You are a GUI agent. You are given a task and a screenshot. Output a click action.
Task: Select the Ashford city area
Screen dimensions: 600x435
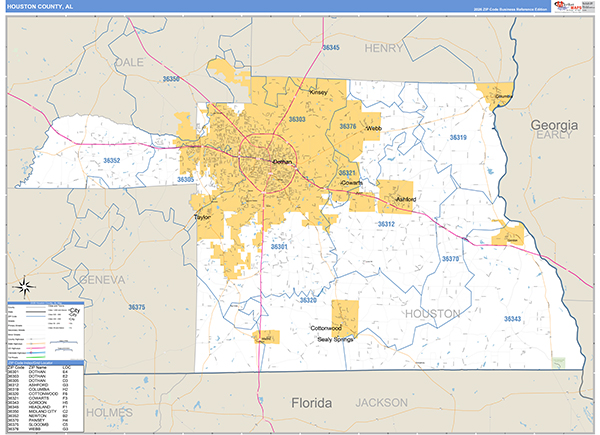pos(396,197)
